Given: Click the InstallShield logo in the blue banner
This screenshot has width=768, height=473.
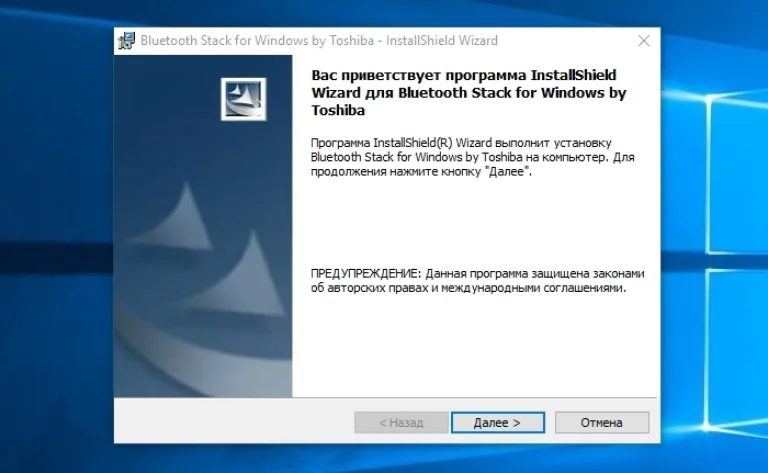Looking at the screenshot, I should point(243,99).
